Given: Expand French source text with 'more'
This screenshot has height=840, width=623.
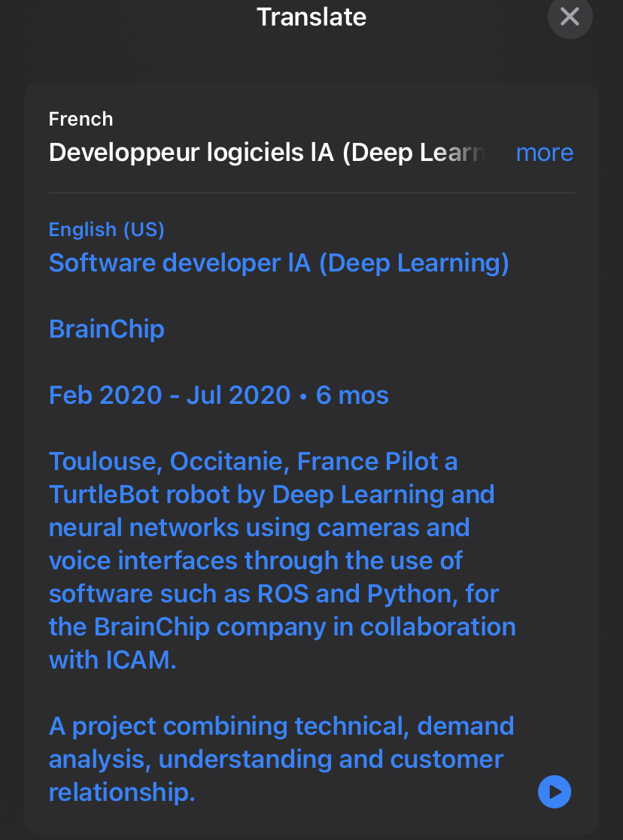Looking at the screenshot, I should click(544, 153).
